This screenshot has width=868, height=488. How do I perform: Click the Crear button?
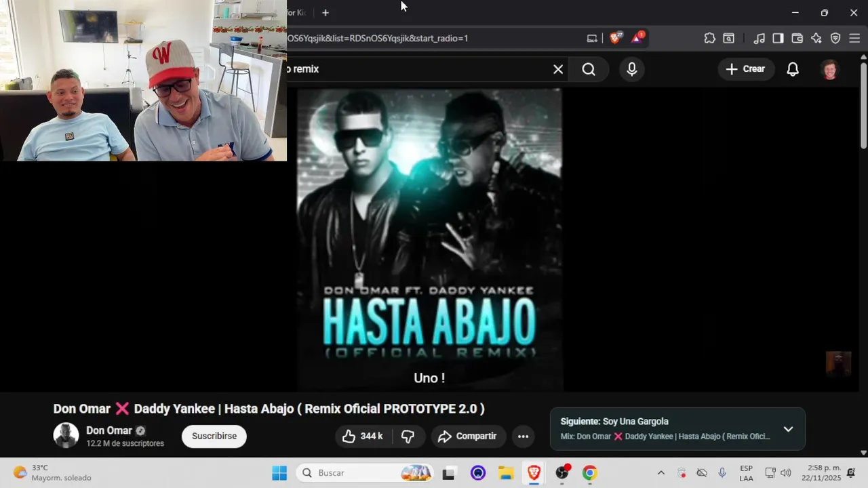pyautogui.click(x=745, y=69)
